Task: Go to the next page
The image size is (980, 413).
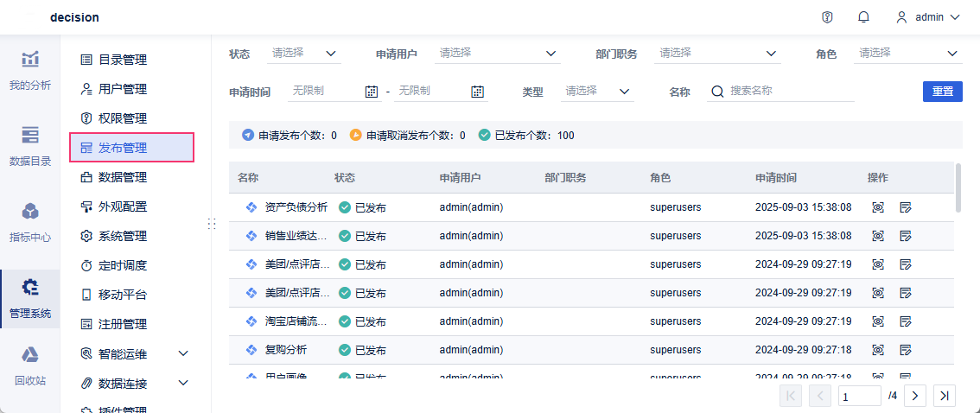Action: [915, 396]
